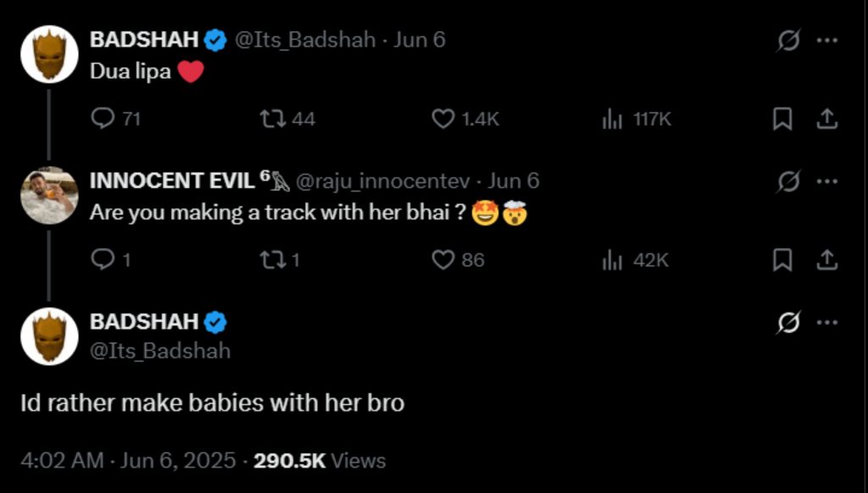This screenshot has height=493, width=868.
Task: Repost INNOCENT EVIL's tweet
Action: coord(273,260)
